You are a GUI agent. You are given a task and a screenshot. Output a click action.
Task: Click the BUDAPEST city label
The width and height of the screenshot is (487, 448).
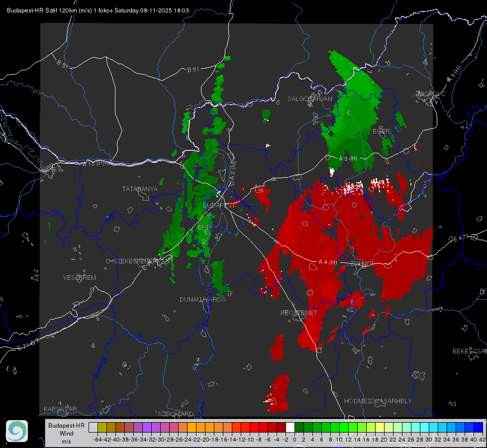coord(219,205)
